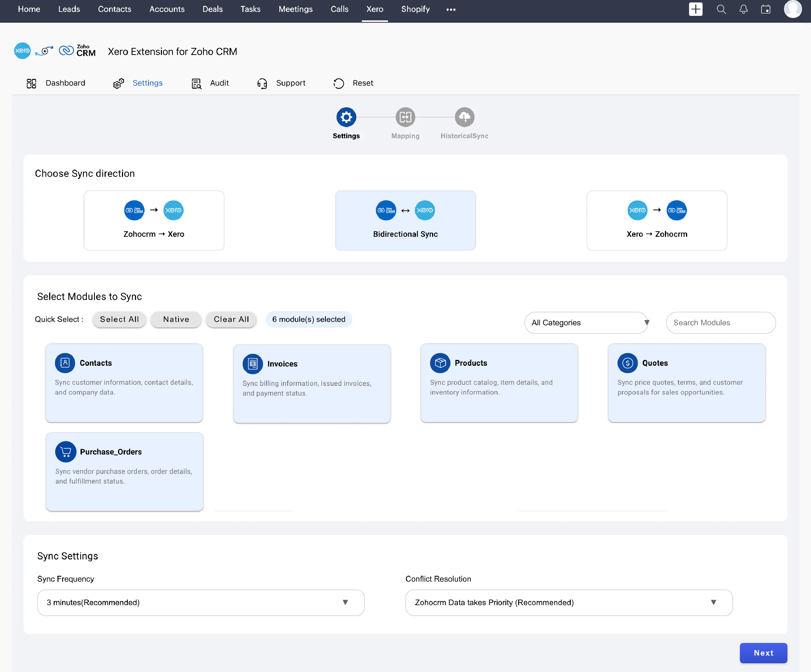Click the Support headset icon
The image size is (811, 672).
click(262, 84)
